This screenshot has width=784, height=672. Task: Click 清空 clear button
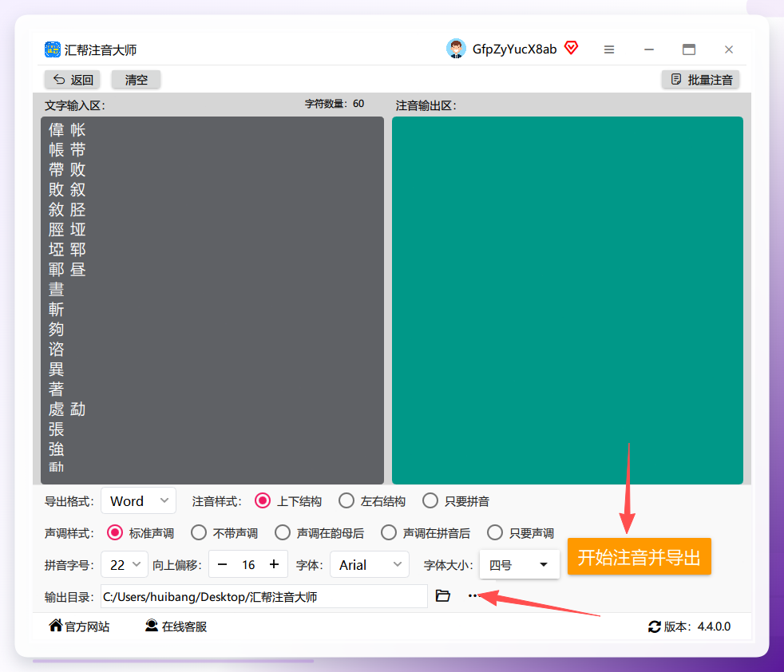click(x=136, y=80)
